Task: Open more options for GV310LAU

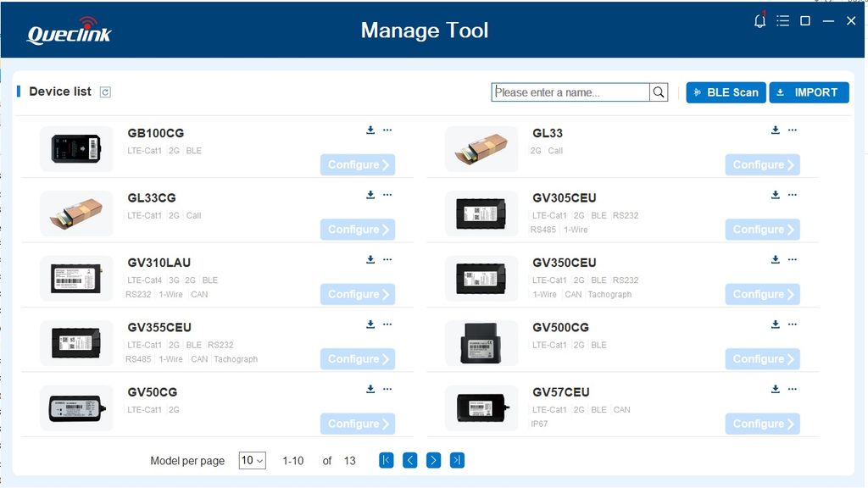Action: pyautogui.click(x=387, y=260)
